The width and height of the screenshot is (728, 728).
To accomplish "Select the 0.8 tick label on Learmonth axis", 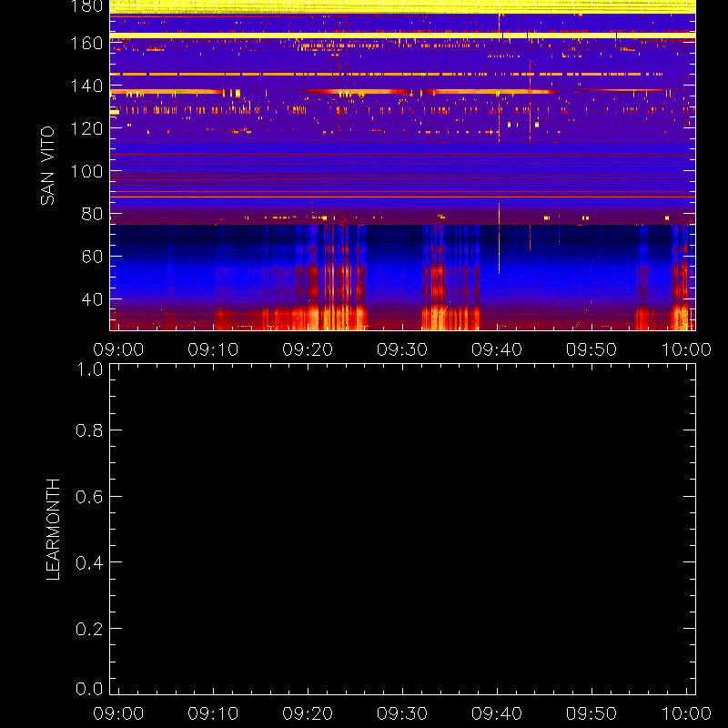I will coord(89,430).
